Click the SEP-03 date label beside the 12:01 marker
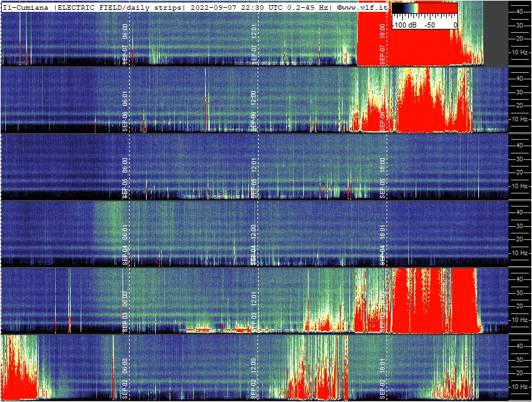Screen dimensions: 532x402 (254, 322)
